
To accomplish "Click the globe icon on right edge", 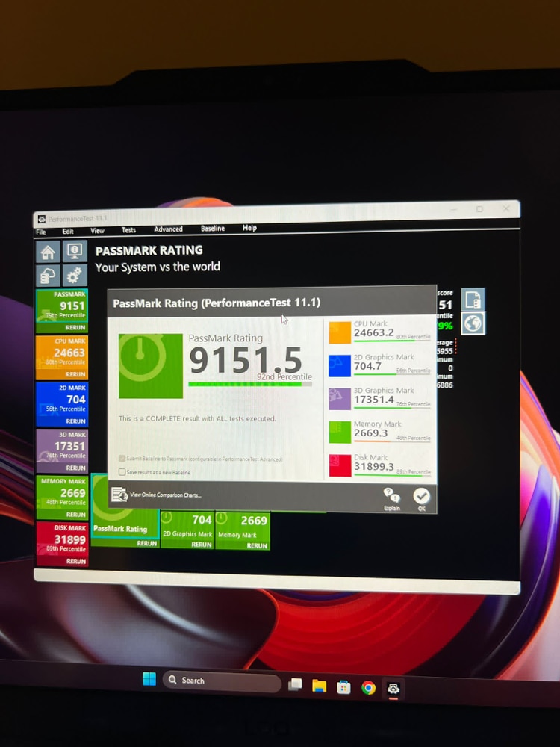I will pos(473,323).
